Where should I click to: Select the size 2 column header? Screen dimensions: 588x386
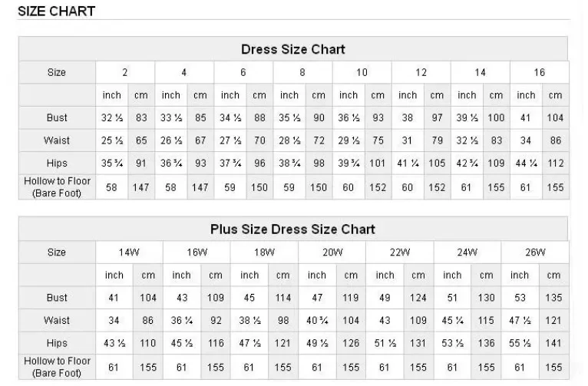(125, 72)
